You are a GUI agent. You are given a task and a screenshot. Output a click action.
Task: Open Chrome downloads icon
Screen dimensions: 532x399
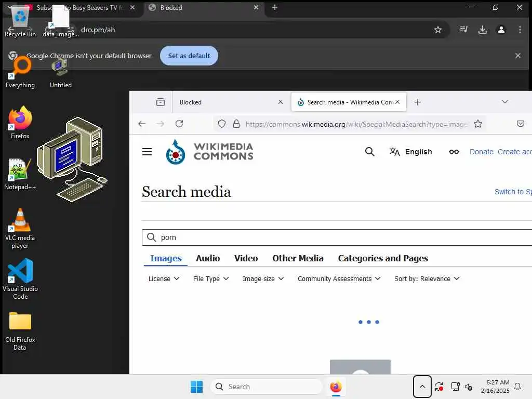point(483,30)
